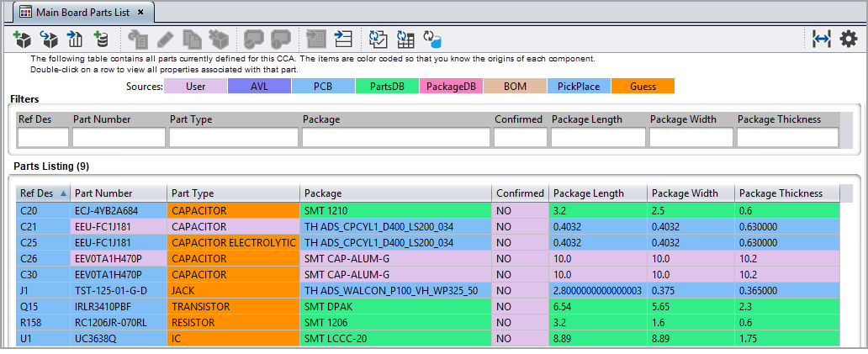This screenshot has height=354, width=868.
Task: Select part number TST-125-01-G-D
Action: (x=119, y=290)
